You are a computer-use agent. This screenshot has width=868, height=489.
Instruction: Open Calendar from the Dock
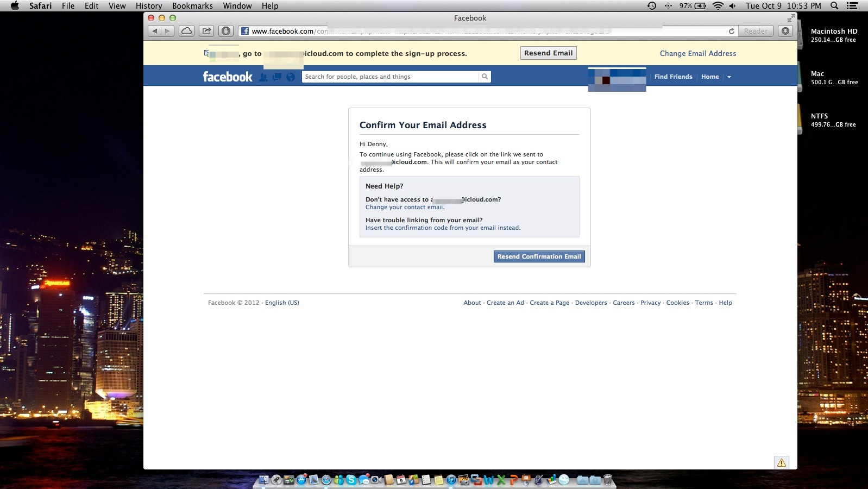pos(401,480)
